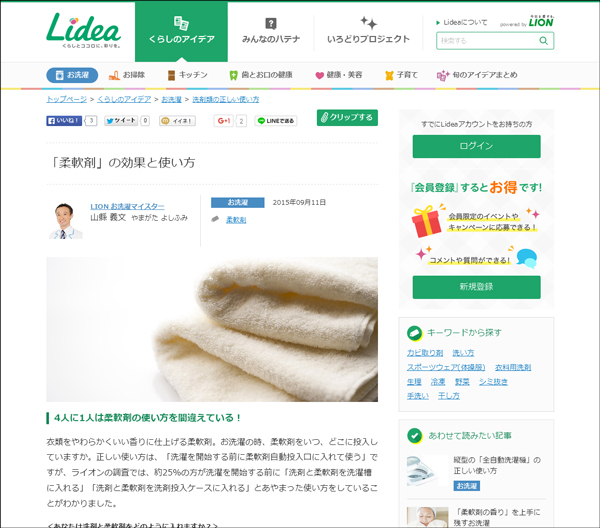Screen dimensions: 600x528
Task: Select the キッチン category
Action: [x=188, y=75]
